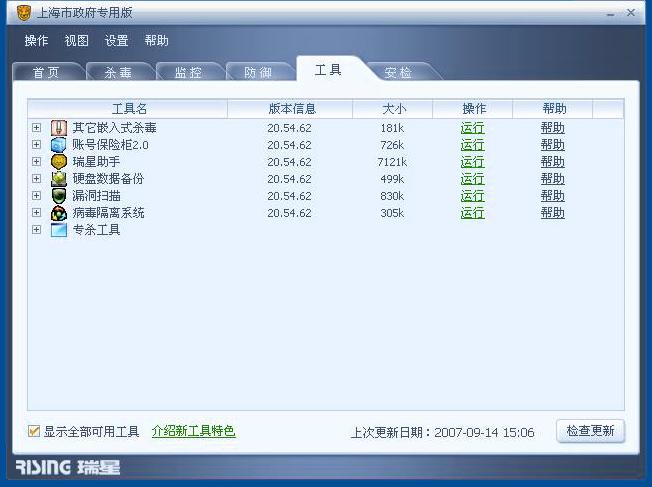Open the 设置 menu
The image size is (652, 487).
point(116,41)
